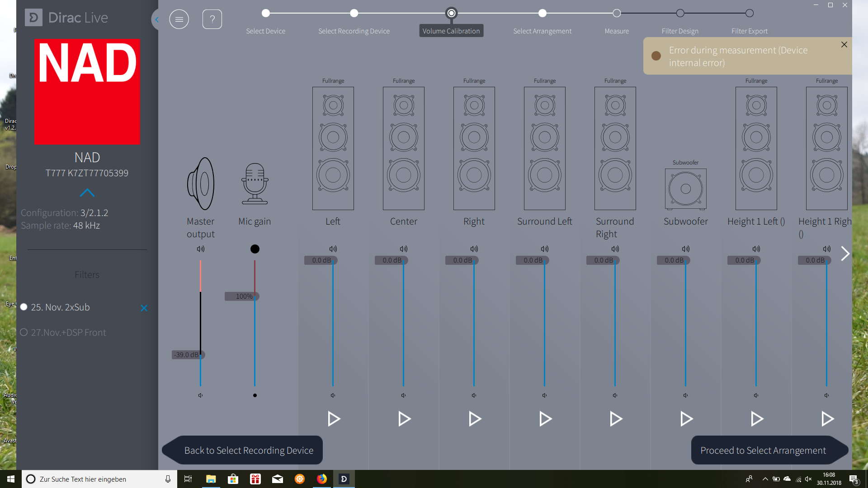Screen dimensions: 868x488
Task: Click loud volume icon above Master output slider
Action: click(x=201, y=249)
